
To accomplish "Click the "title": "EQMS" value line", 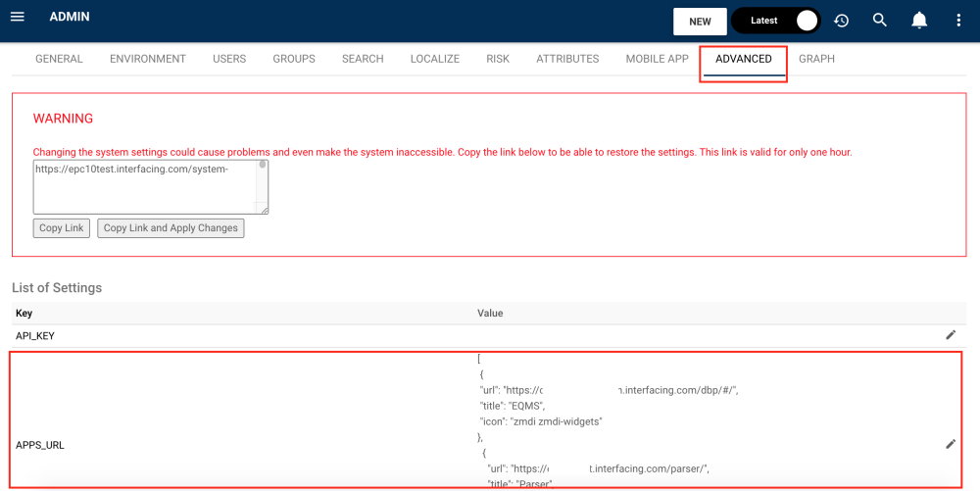I will point(513,406).
